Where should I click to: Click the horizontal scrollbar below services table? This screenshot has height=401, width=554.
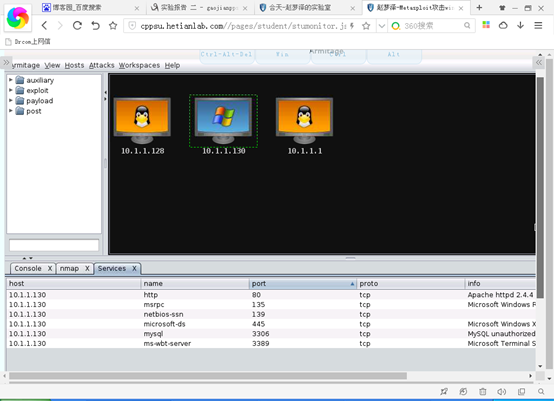[x=208, y=376]
